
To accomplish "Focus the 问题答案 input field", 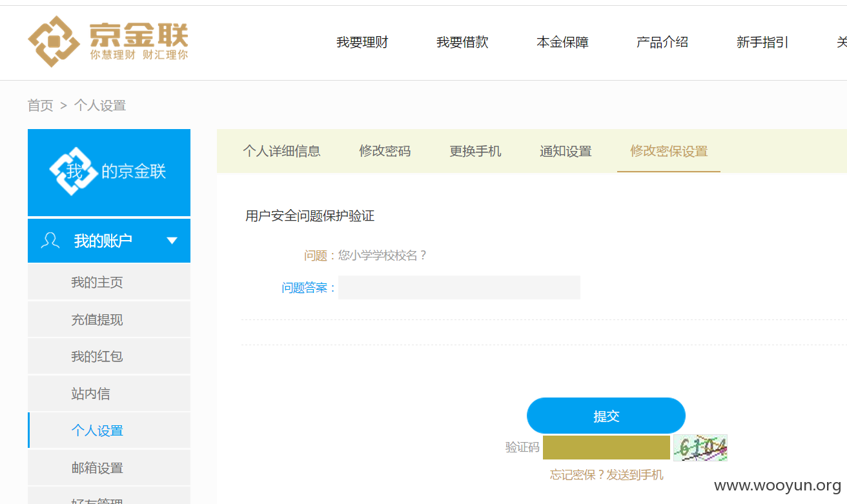I will 459,288.
